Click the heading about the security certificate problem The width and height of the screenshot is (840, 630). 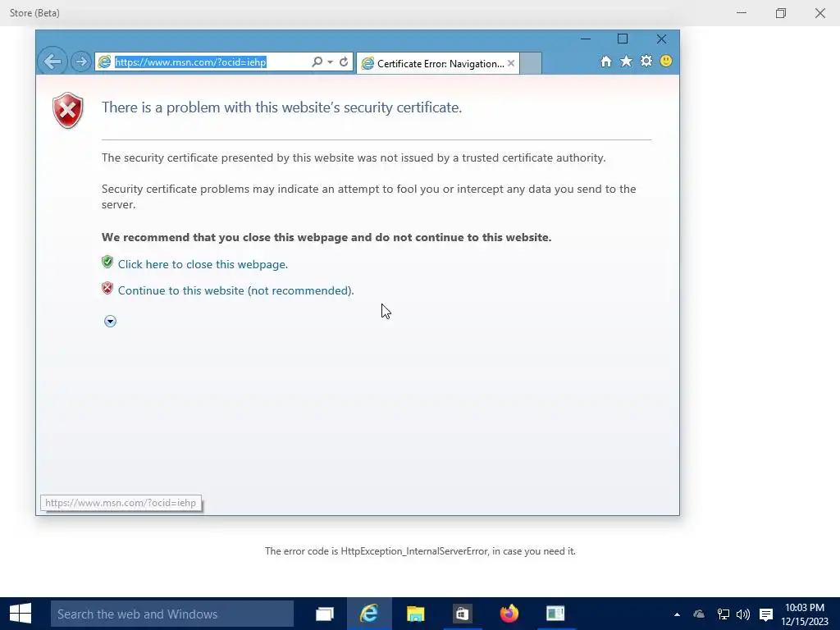pos(282,107)
